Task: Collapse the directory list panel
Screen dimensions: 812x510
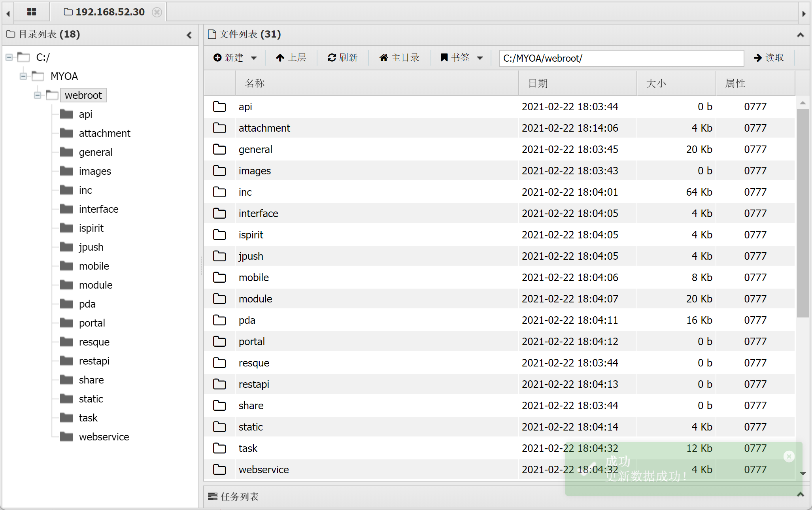Action: pyautogui.click(x=189, y=35)
